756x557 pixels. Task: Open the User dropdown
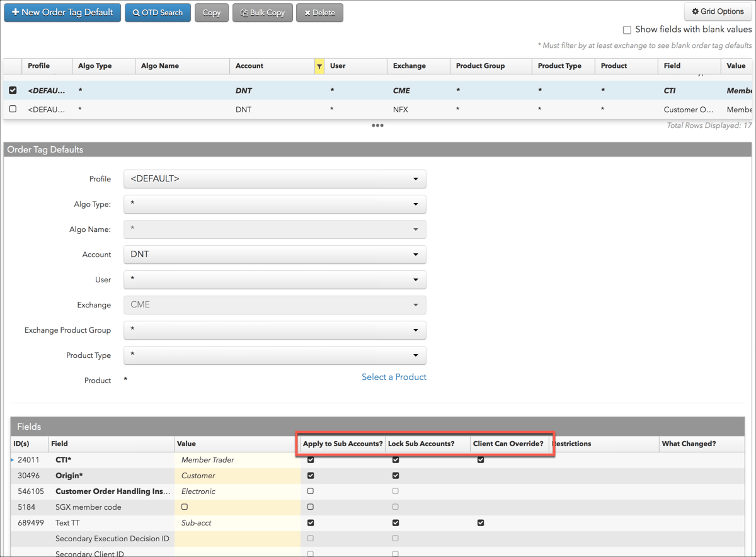point(275,280)
